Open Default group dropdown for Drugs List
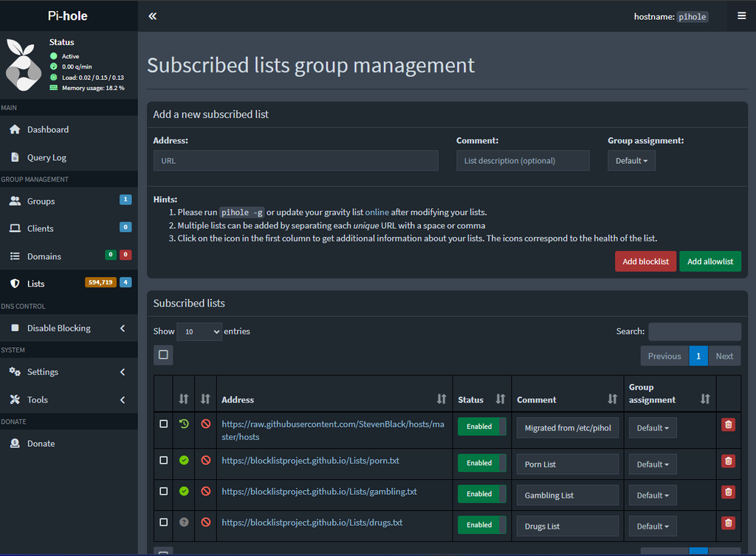This screenshot has width=756, height=556. coord(653,526)
